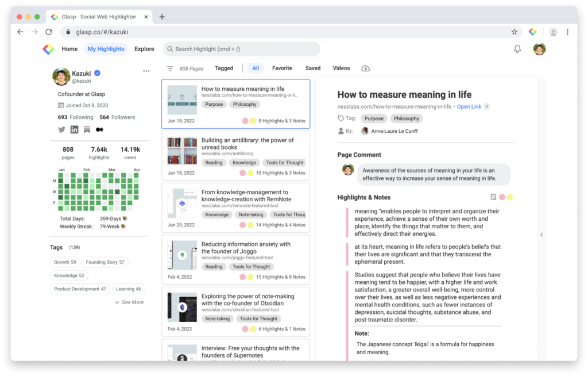The height and width of the screenshot is (376, 588).
Task: Open the 693 Following list
Action: 75,117
